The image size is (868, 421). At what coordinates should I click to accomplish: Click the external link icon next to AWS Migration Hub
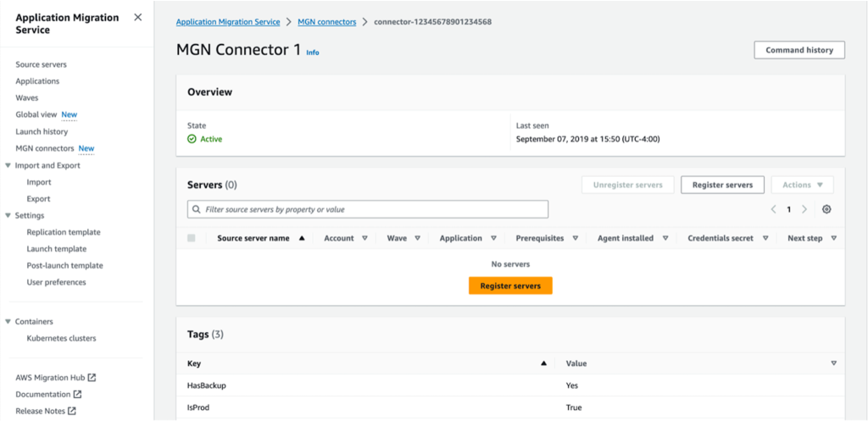click(x=92, y=378)
